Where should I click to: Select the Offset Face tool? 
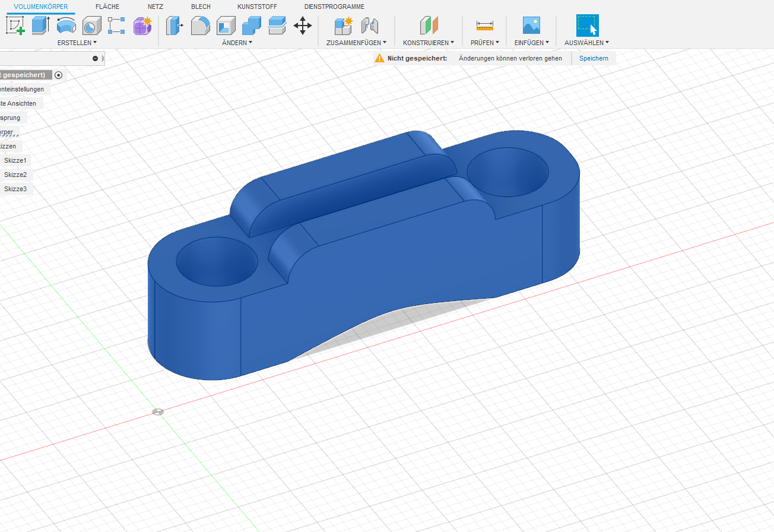(277, 26)
